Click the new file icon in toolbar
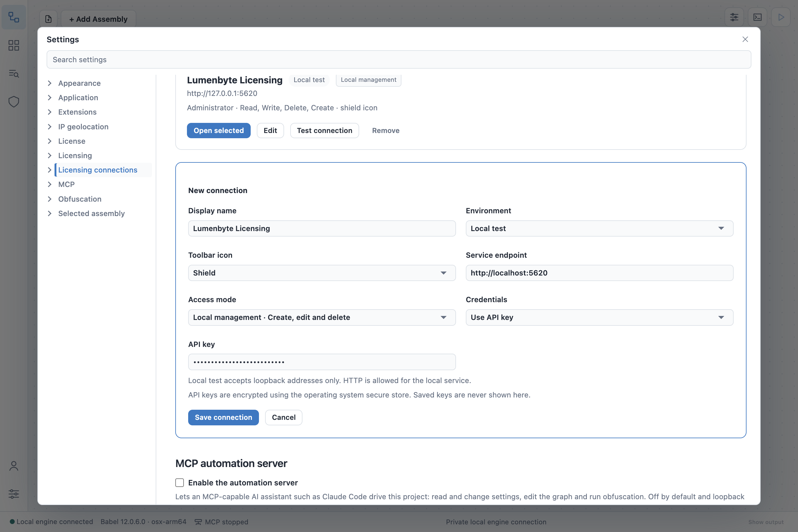798x532 pixels. [48, 19]
